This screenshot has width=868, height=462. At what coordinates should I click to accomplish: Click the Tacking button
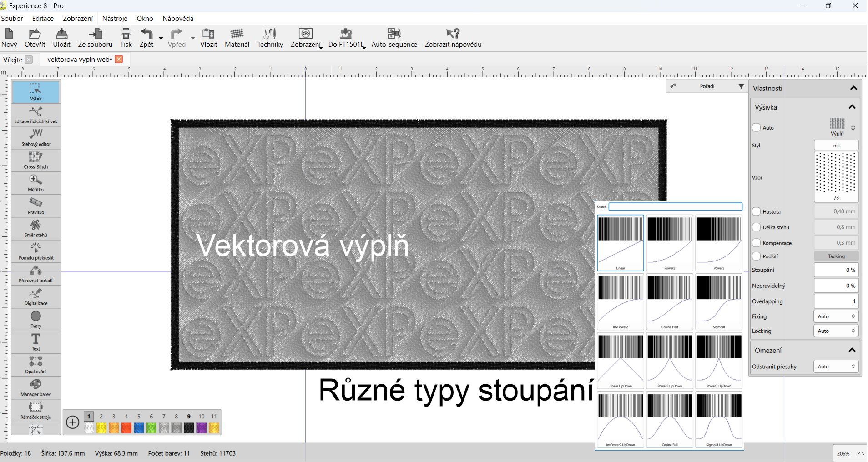point(836,256)
